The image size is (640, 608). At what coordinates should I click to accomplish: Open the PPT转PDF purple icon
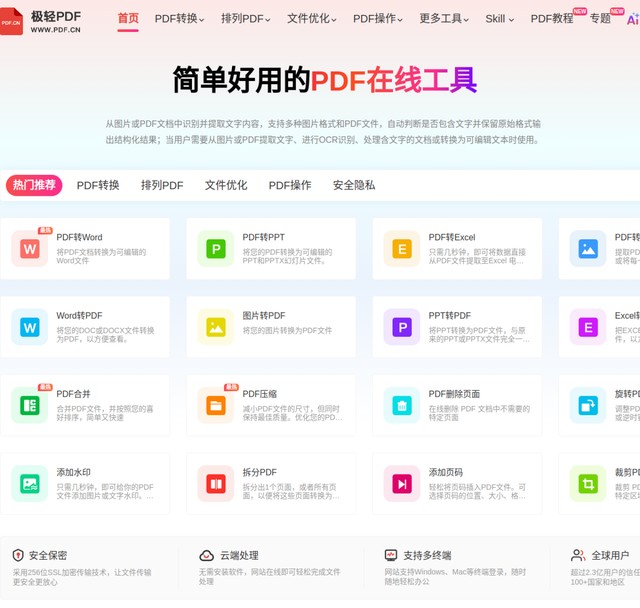pos(402,327)
